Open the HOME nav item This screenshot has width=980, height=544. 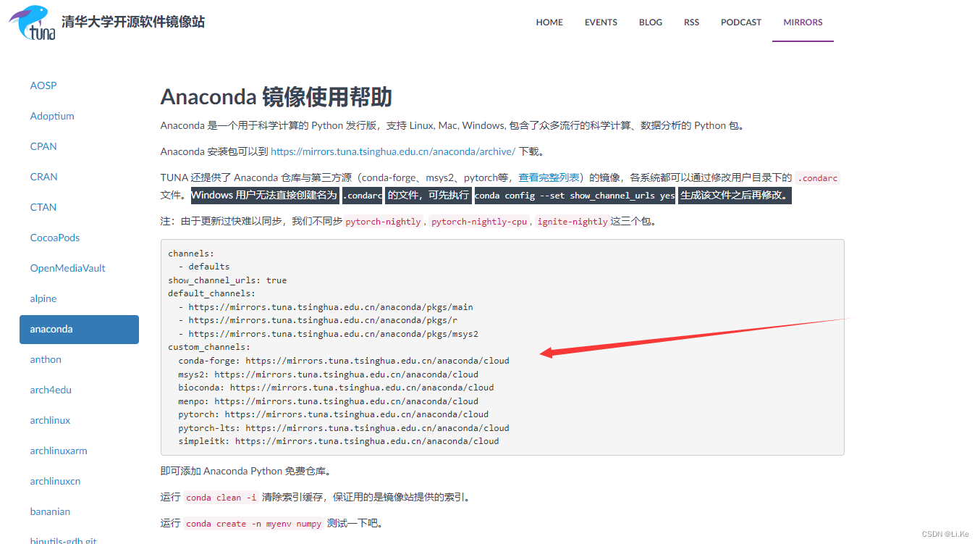549,22
